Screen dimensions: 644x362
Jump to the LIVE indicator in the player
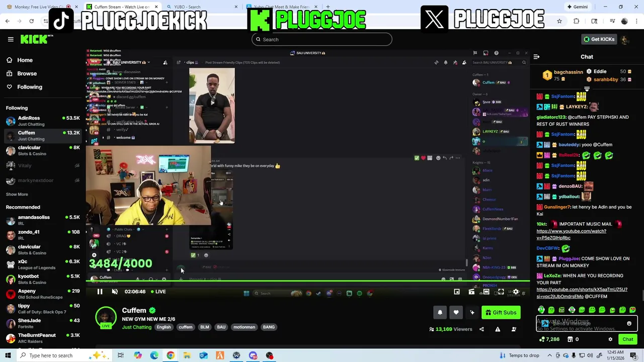(157, 292)
